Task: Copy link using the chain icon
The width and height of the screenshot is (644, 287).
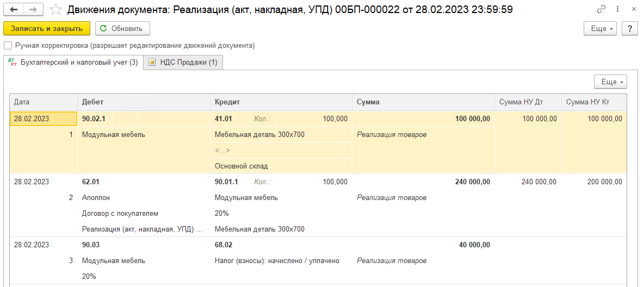Action: (601, 9)
